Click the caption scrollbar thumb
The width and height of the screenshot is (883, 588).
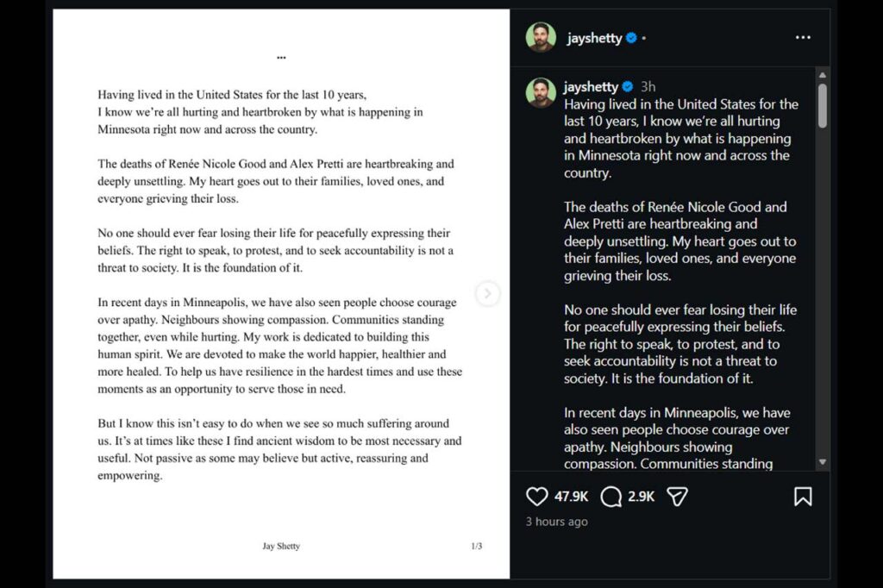823,105
